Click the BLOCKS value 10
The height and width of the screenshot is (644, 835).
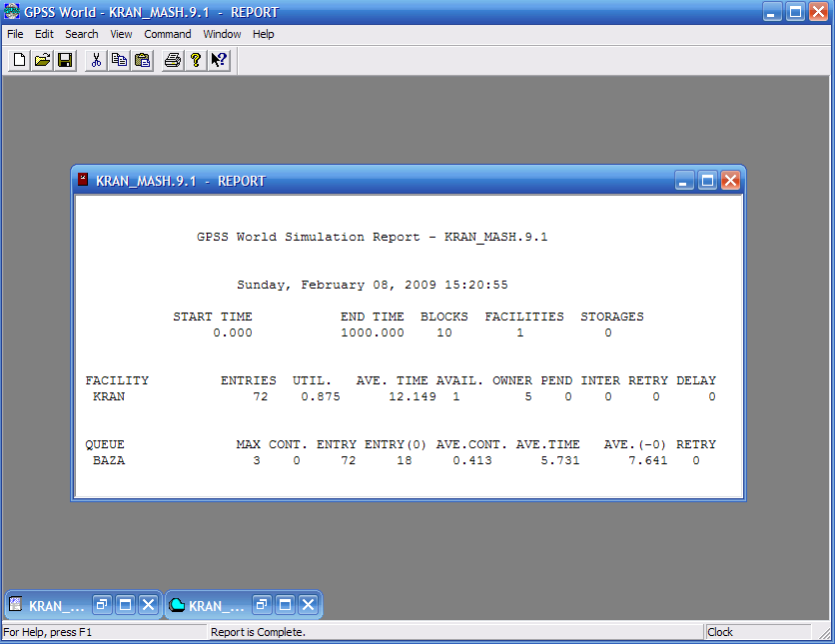click(x=444, y=332)
